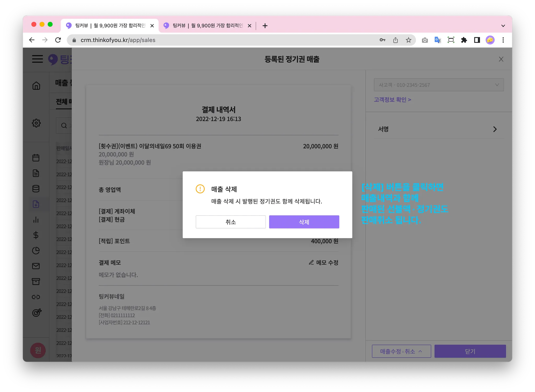Screen dimensions: 535x392
Task: Open the home icon in sidebar
Action: [36, 86]
